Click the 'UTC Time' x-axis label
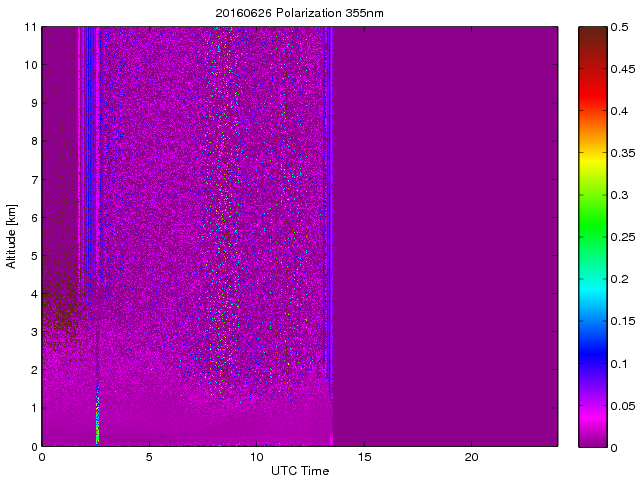640x480 pixels. point(300,471)
